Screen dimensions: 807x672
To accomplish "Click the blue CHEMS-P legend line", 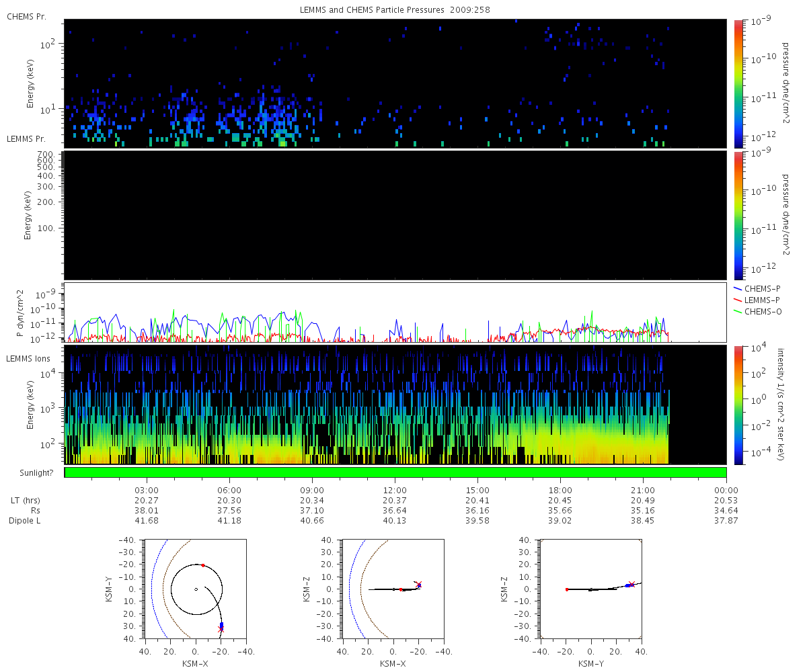I will pos(738,288).
